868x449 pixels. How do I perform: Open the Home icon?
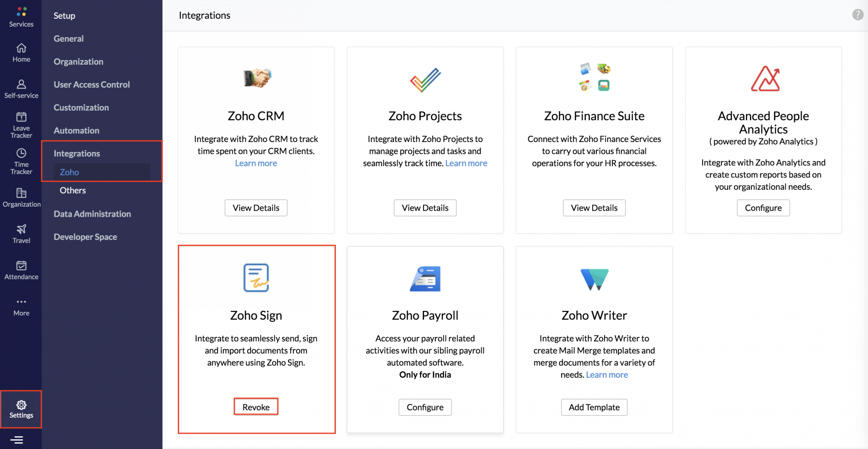20,50
